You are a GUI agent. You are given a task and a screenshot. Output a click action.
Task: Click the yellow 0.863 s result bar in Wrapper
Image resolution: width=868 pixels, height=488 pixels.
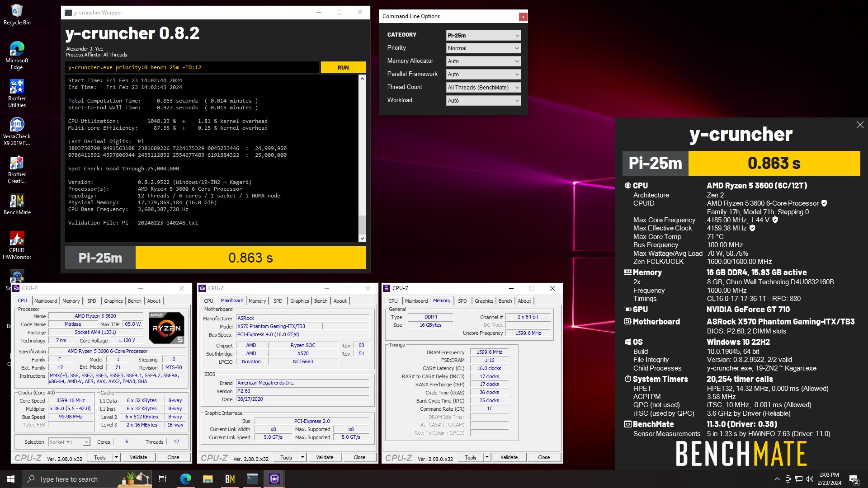click(x=251, y=258)
